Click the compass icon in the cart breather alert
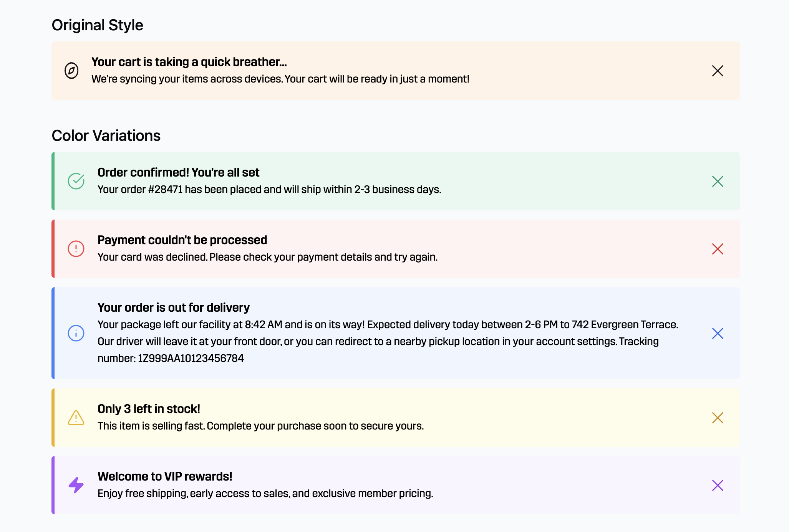The width and height of the screenshot is (789, 532). click(72, 71)
